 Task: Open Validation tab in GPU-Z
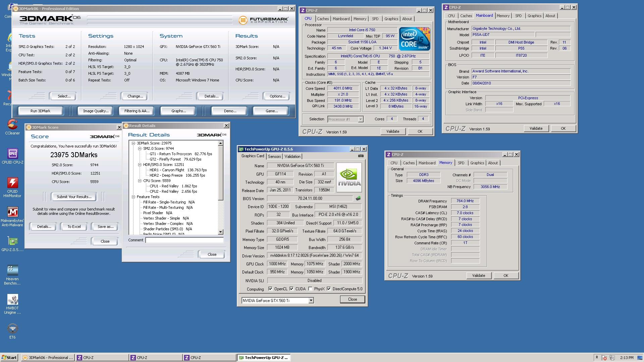(x=292, y=157)
